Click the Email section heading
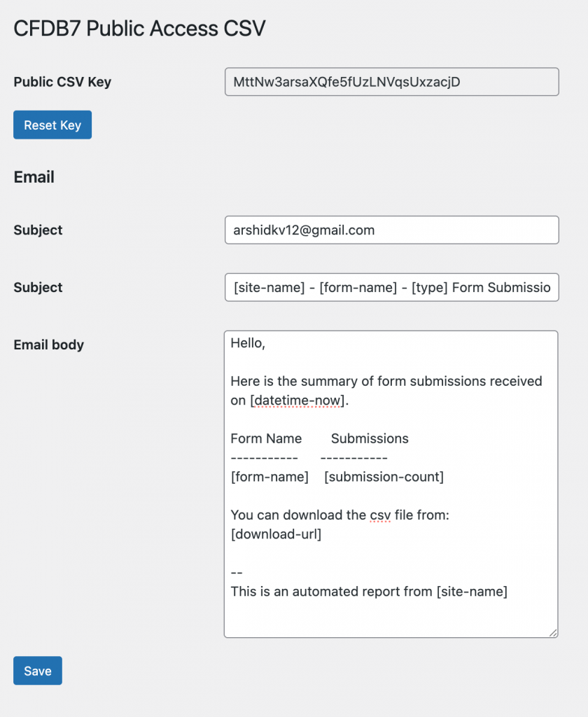Viewport: 588px width, 717px height. 34,177
